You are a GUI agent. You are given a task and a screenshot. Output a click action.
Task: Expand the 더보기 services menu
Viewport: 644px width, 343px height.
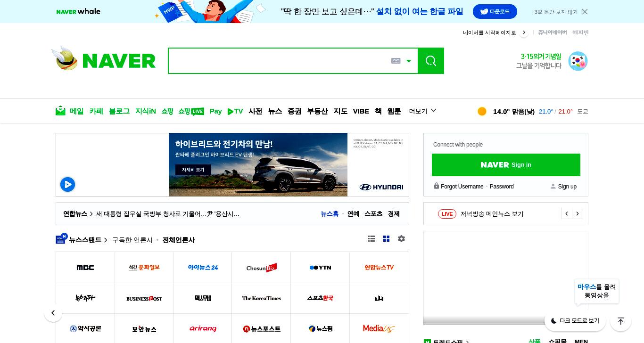(x=422, y=111)
